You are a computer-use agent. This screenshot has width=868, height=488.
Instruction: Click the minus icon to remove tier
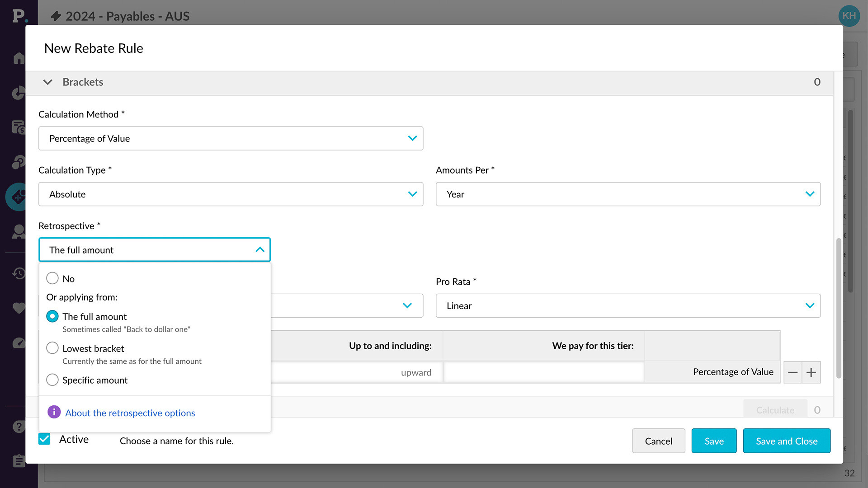tap(793, 372)
